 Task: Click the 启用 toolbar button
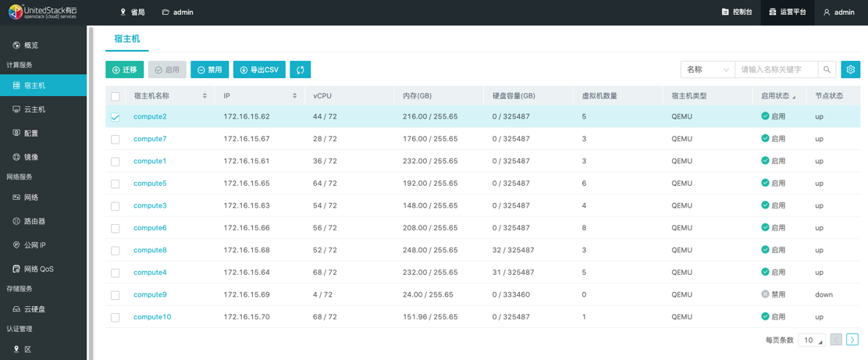coord(167,70)
